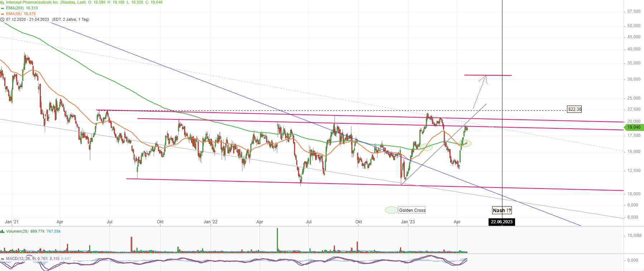This screenshot has width=644, height=271.
Task: Click the green 19,040 current price tag
Action: click(633, 127)
